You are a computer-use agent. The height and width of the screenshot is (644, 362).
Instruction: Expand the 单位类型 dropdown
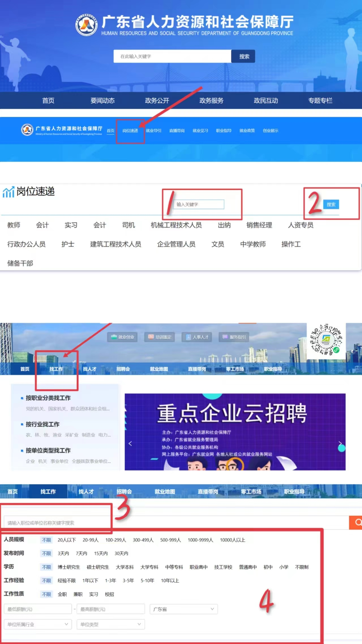point(111,624)
